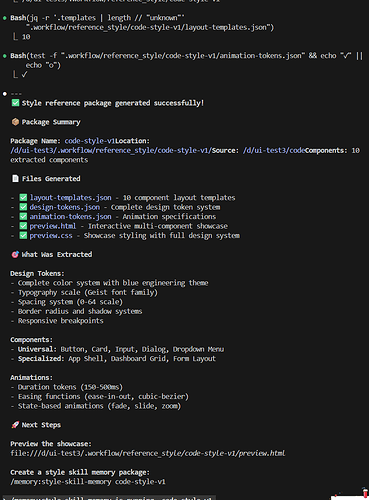
Task: Open the design-tokens.json file link
Action: [x=64, y=207]
